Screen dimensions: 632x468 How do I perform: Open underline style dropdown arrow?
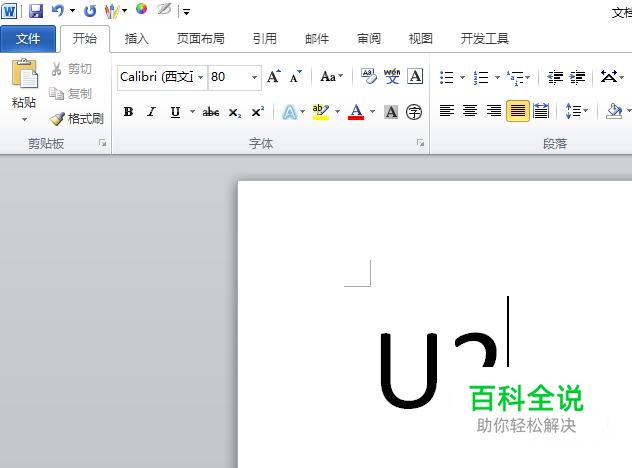click(x=192, y=112)
